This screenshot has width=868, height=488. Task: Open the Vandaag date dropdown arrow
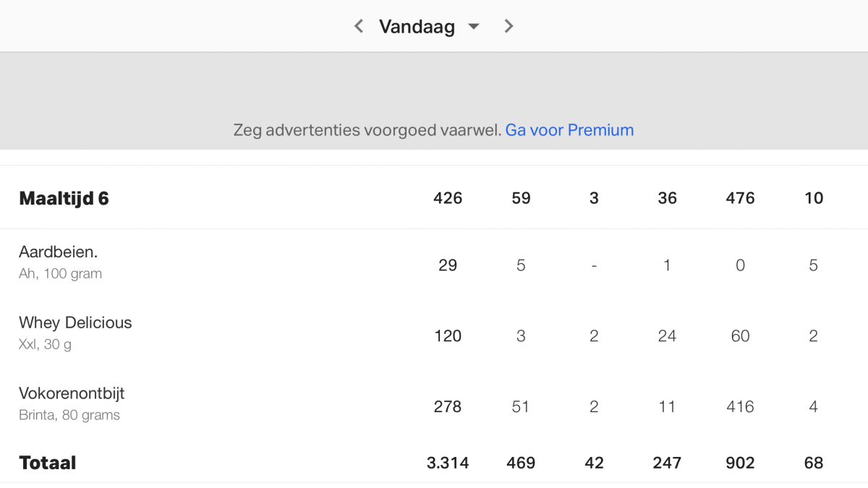click(474, 27)
